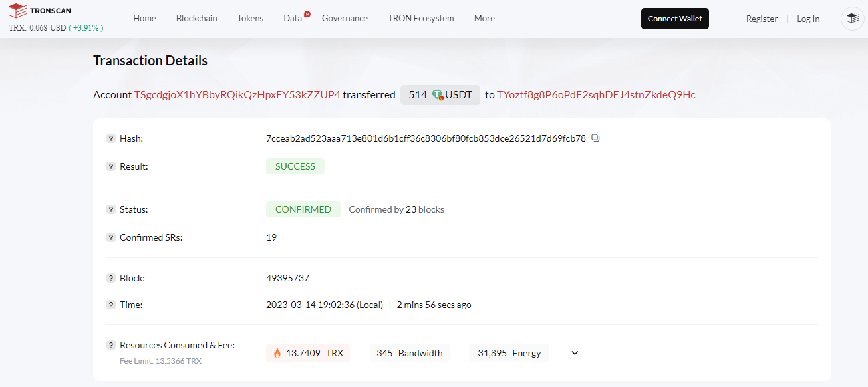
Task: Click the help icon beside Block
Action: click(x=111, y=278)
